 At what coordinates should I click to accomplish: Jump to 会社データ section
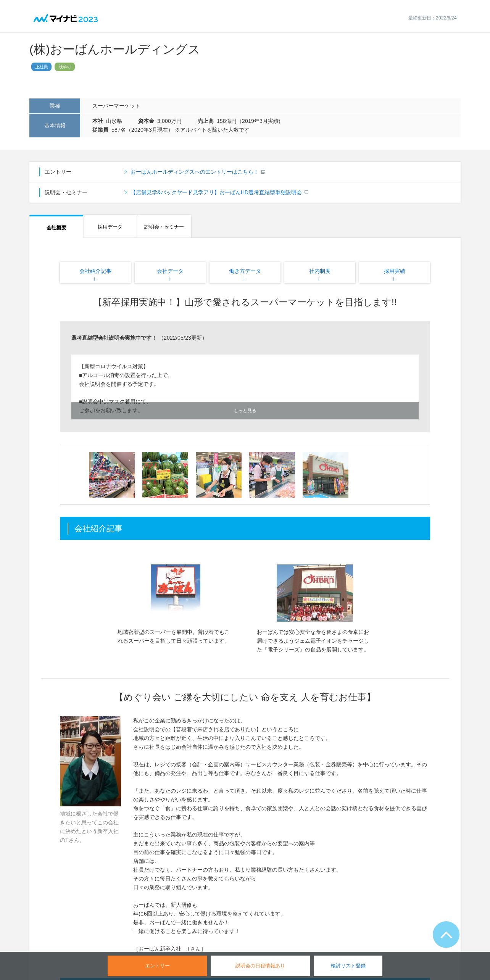click(170, 272)
